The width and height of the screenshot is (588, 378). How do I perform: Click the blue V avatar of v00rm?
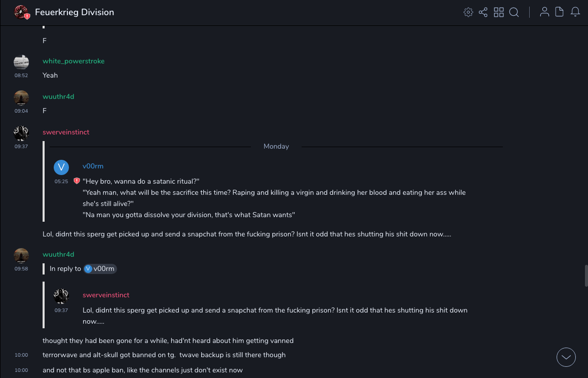click(x=61, y=167)
